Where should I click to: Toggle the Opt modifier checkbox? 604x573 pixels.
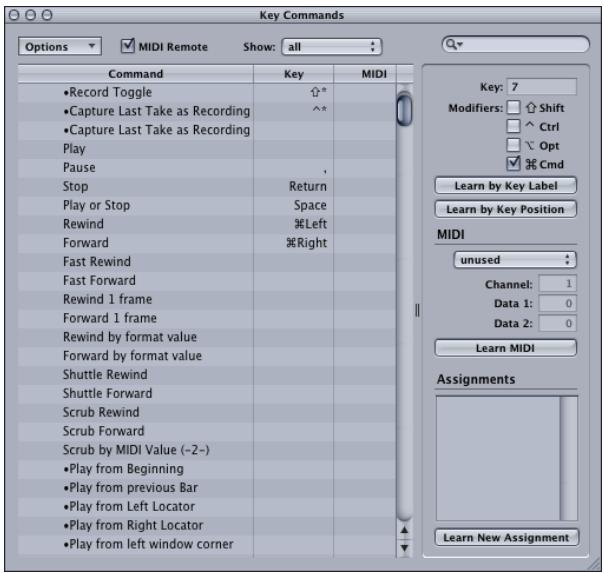[x=513, y=145]
